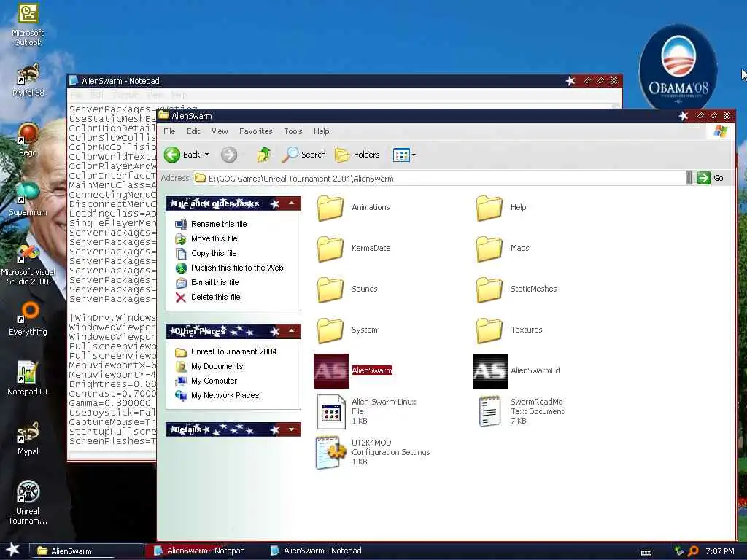This screenshot has height=560, width=747.
Task: Click the Go button
Action: (711, 178)
